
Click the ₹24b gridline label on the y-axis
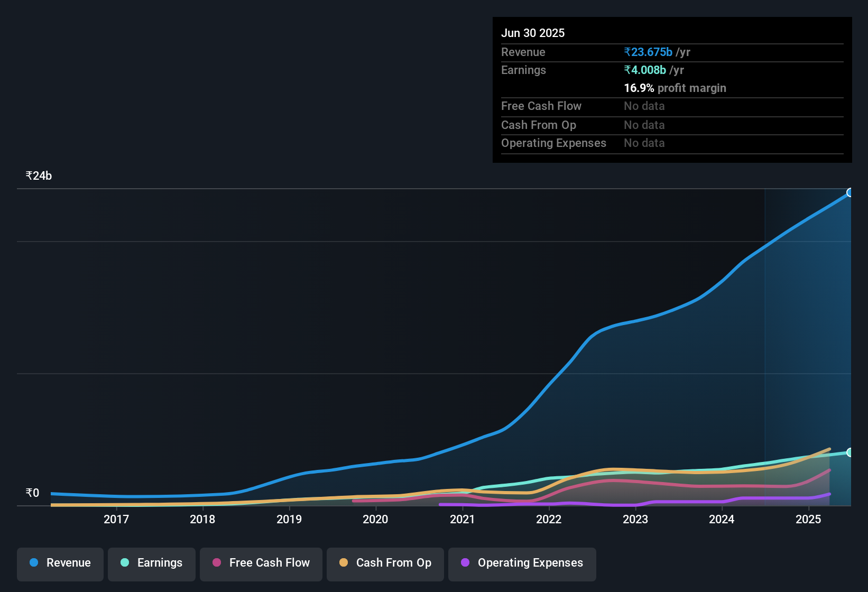38,175
